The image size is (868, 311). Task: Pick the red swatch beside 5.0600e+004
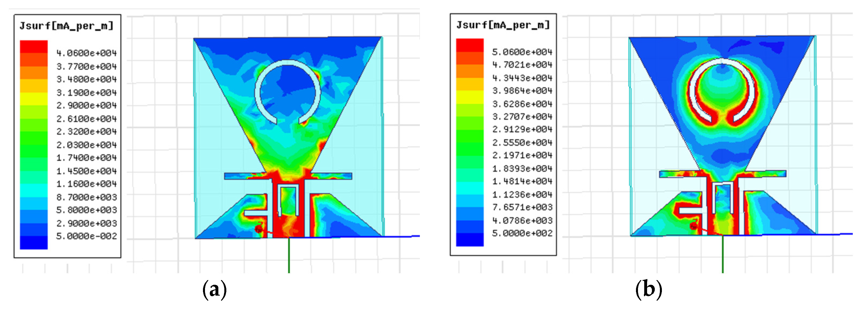pos(470,46)
